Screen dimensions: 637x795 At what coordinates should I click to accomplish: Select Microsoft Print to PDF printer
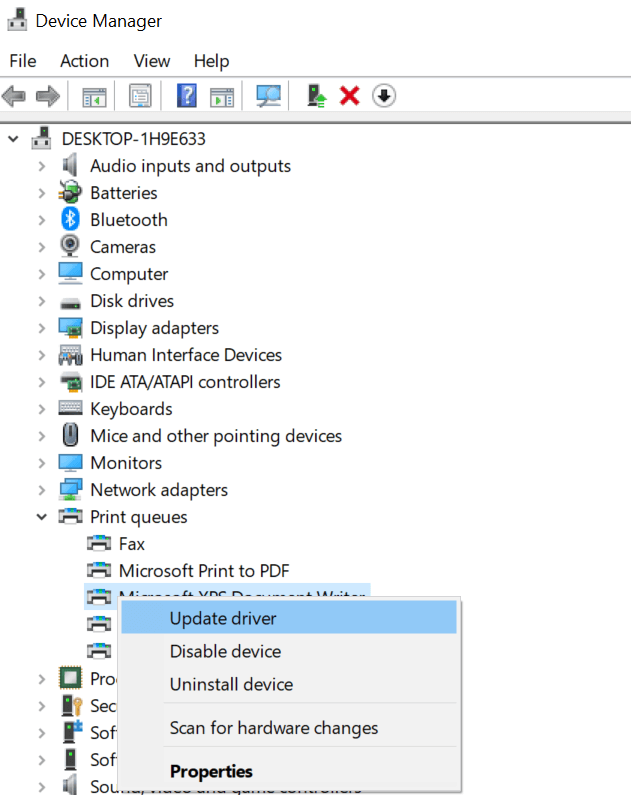pos(203,571)
